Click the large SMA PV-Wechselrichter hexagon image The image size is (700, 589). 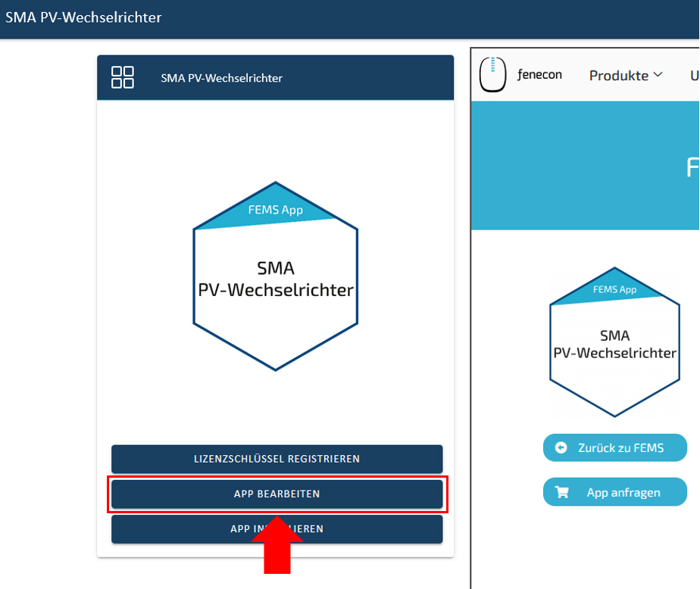[276, 276]
